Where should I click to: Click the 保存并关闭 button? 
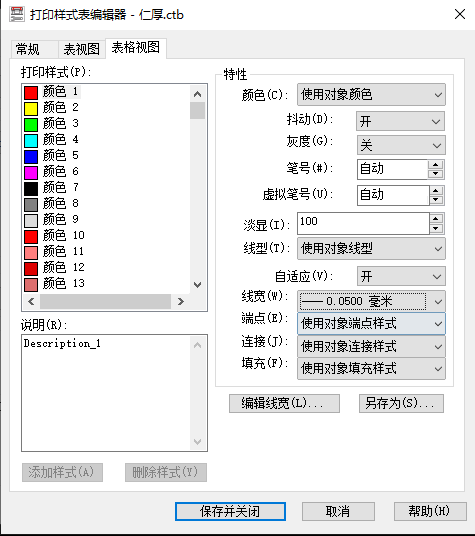click(230, 511)
